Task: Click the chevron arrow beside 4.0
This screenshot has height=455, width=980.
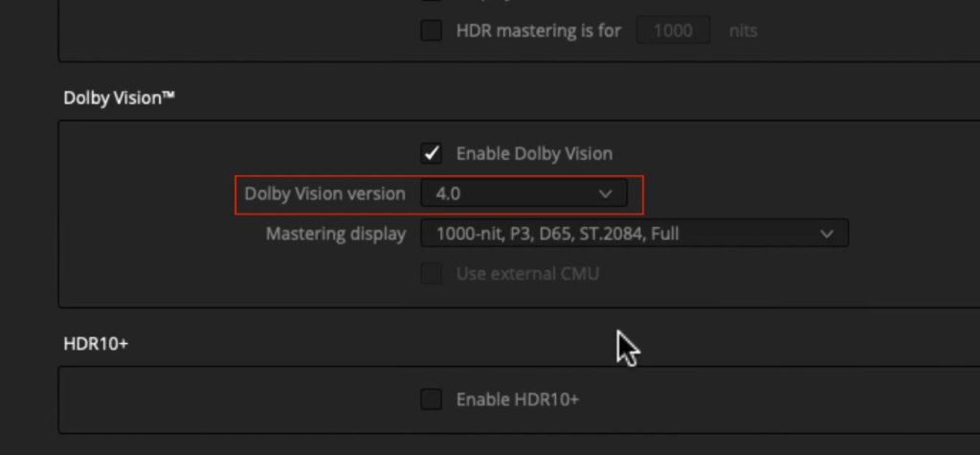Action: pyautogui.click(x=605, y=194)
